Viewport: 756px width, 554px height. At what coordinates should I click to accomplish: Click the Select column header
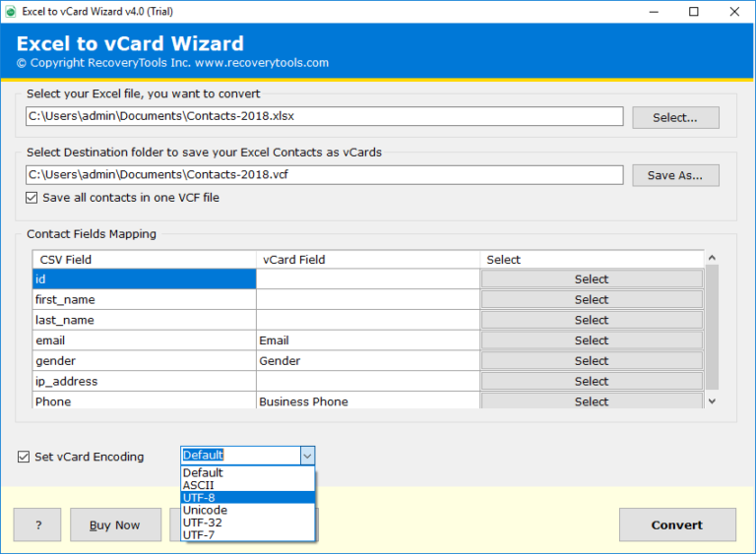[x=592, y=260]
